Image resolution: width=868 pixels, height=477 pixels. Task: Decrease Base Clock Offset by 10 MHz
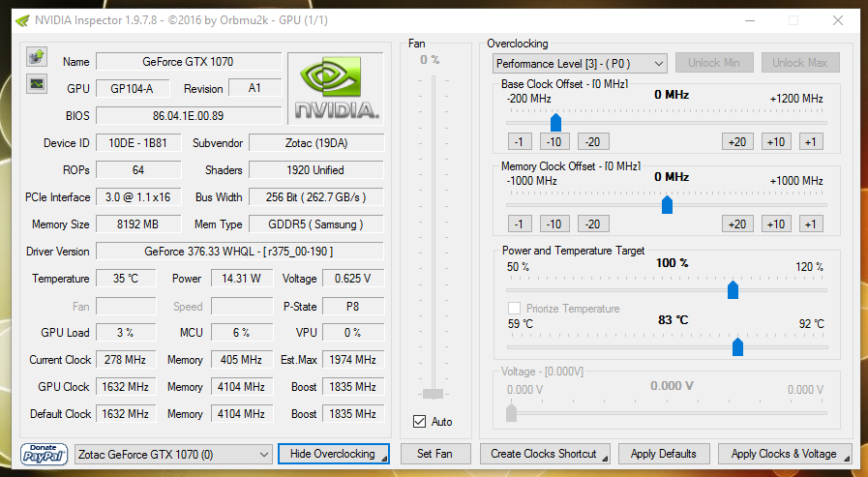554,141
